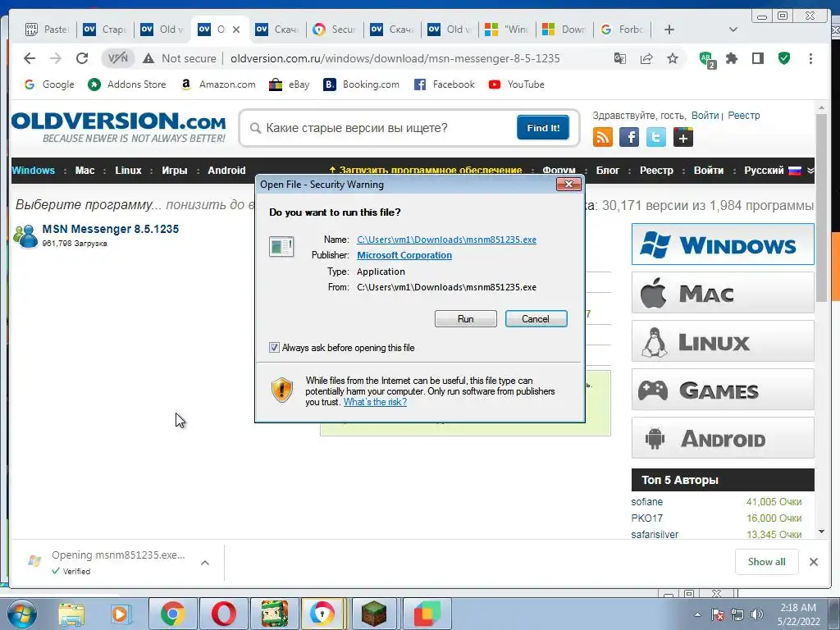The height and width of the screenshot is (630, 840).
Task: Click the page vertical scrollbar thumb
Action: tap(821, 208)
